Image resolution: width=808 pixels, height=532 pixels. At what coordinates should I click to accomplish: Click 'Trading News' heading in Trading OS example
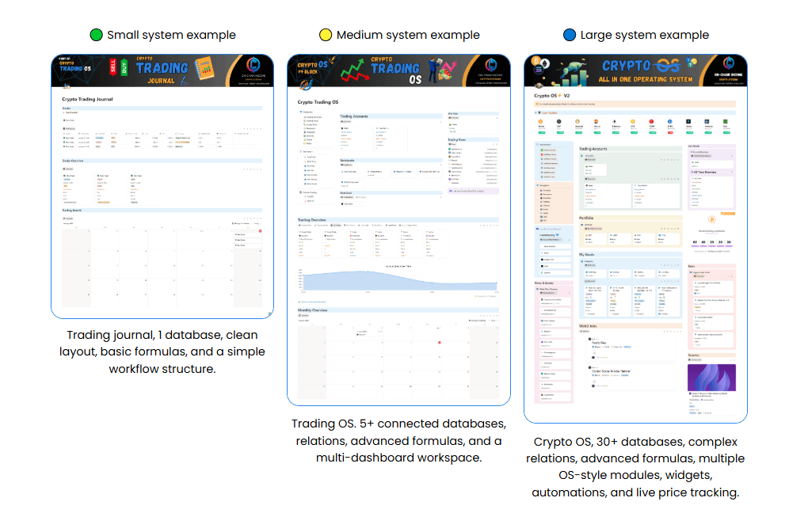(x=457, y=139)
